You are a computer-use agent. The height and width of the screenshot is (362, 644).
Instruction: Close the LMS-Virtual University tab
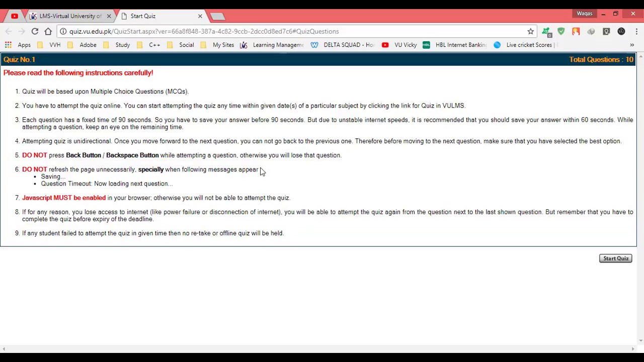click(x=109, y=16)
